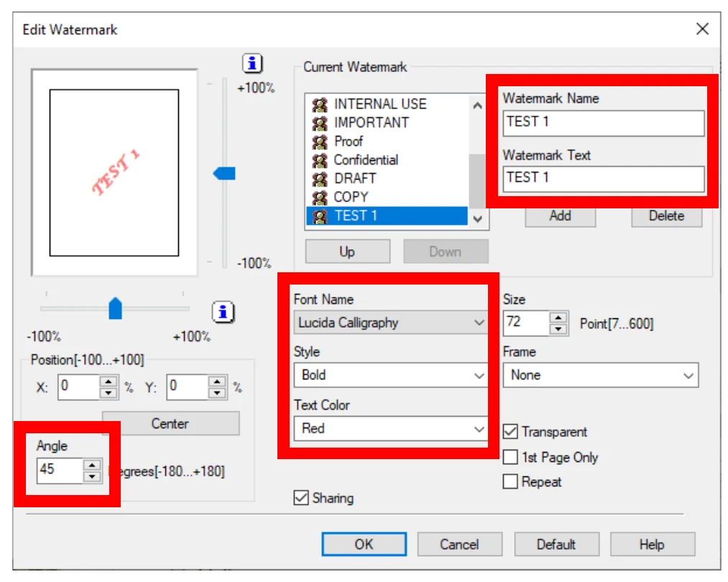The height and width of the screenshot is (582, 728).
Task: Click the watermark icon next to IMPORTANT
Action: (319, 123)
